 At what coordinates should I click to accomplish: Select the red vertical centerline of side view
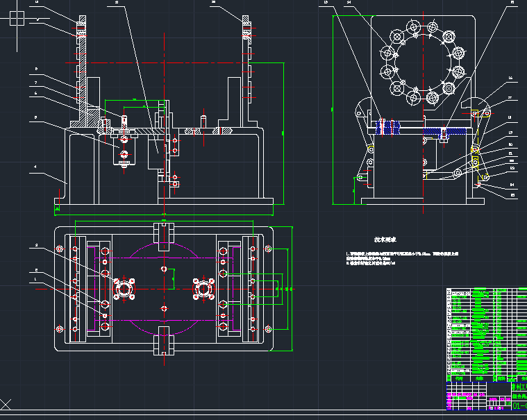pyautogui.click(x=423, y=112)
